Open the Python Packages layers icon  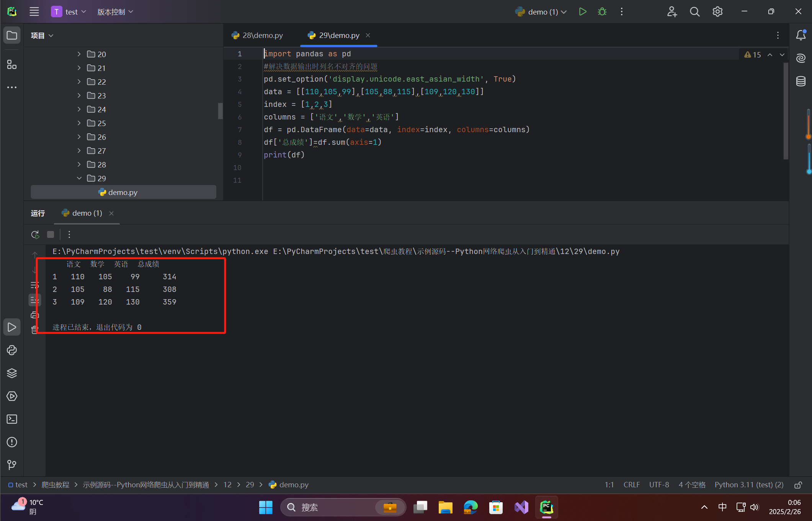(12, 373)
